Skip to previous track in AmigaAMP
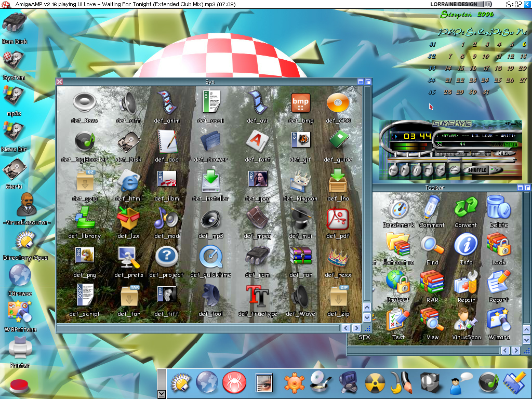 [393, 170]
